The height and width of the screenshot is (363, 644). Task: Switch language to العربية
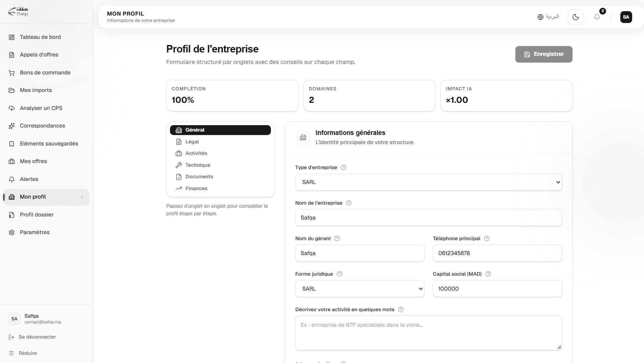(x=548, y=17)
